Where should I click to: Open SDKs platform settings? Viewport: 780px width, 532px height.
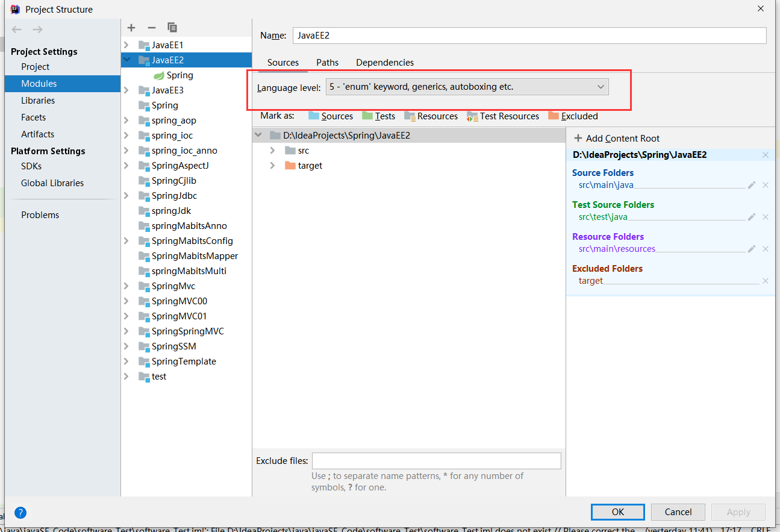pyautogui.click(x=31, y=166)
